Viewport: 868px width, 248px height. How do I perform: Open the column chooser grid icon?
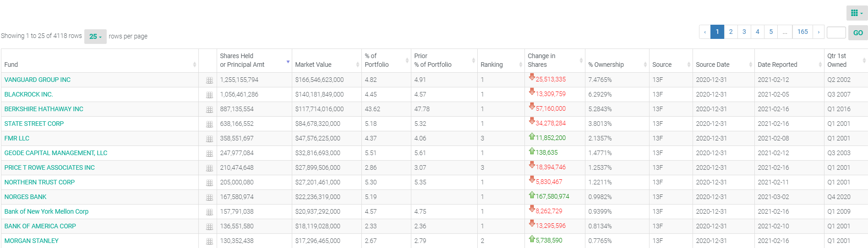pos(857,13)
